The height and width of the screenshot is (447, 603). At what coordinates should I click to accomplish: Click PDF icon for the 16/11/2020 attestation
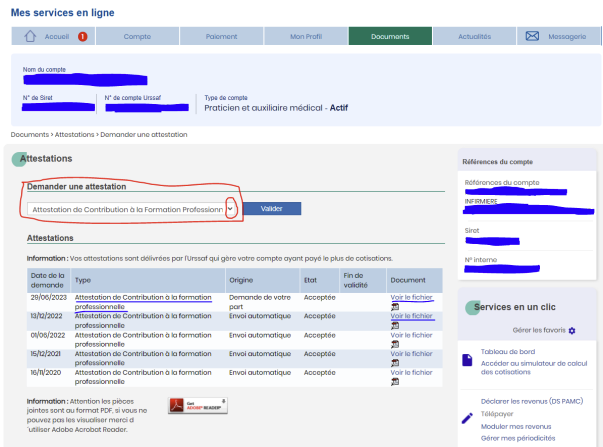pos(395,381)
